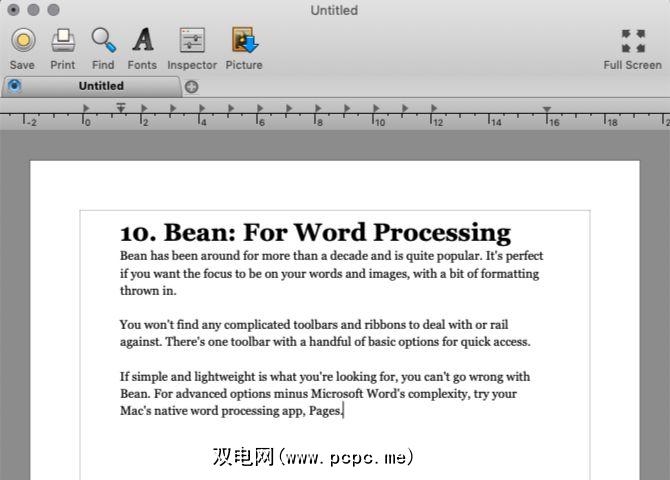The width and height of the screenshot is (670, 480).
Task: Click the first-line indent marker on the ruler
Action: [121, 108]
